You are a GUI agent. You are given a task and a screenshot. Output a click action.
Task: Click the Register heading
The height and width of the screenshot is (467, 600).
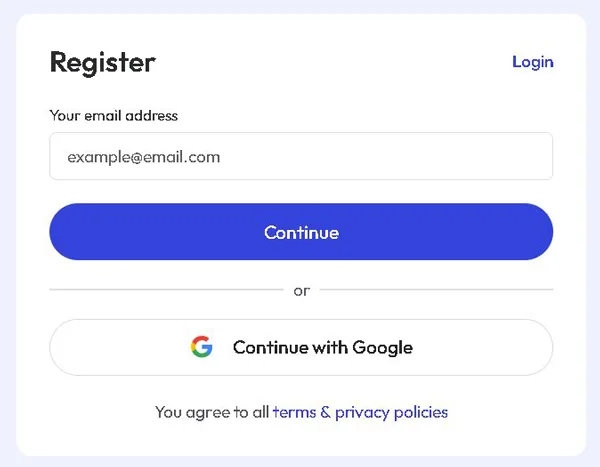[103, 62]
